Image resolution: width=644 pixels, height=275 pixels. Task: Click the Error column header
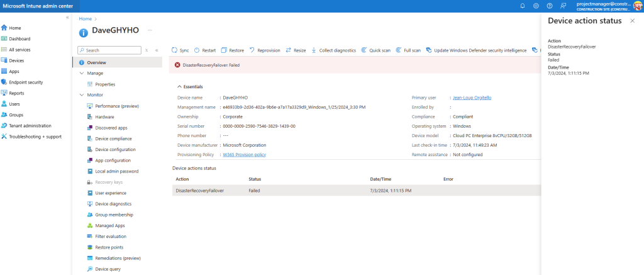click(x=448, y=179)
